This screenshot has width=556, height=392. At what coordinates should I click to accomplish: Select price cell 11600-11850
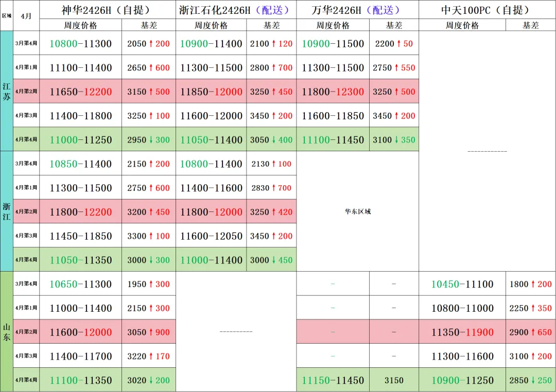pos(333,116)
